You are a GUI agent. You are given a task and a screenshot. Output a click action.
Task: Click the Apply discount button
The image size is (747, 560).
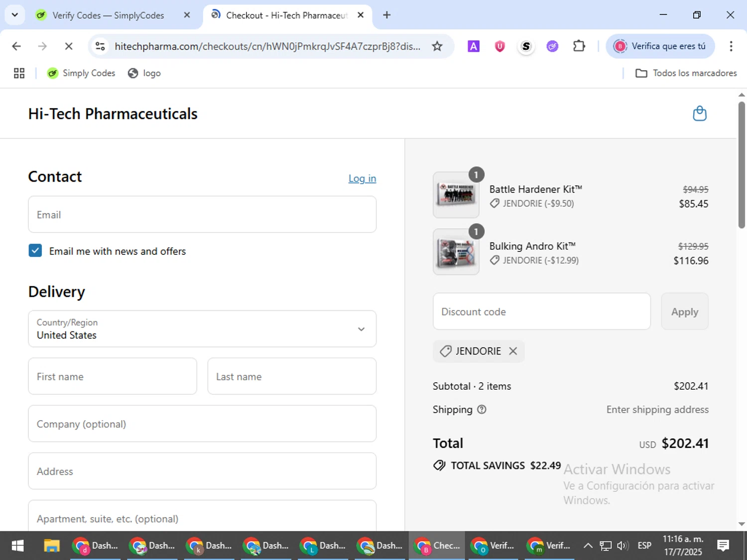pos(685,312)
